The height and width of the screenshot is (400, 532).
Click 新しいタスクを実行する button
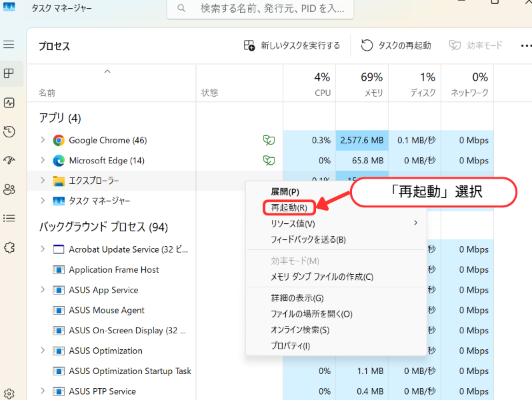tap(292, 45)
